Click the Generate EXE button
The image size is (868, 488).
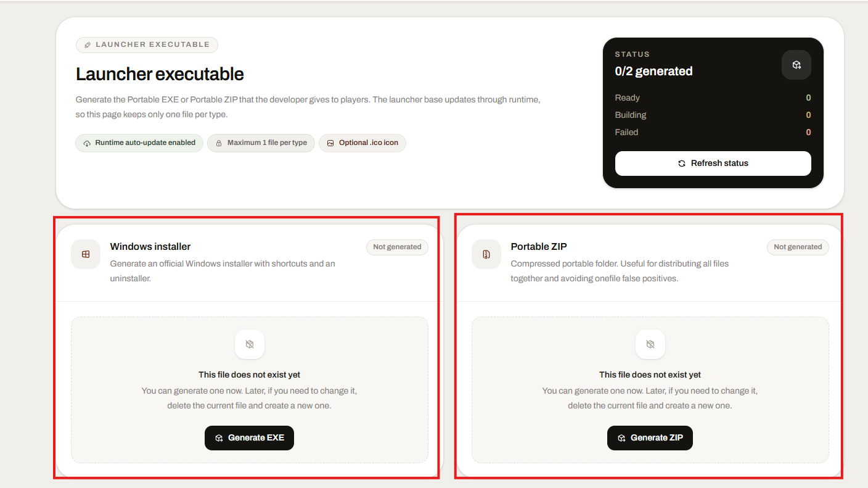249,438
